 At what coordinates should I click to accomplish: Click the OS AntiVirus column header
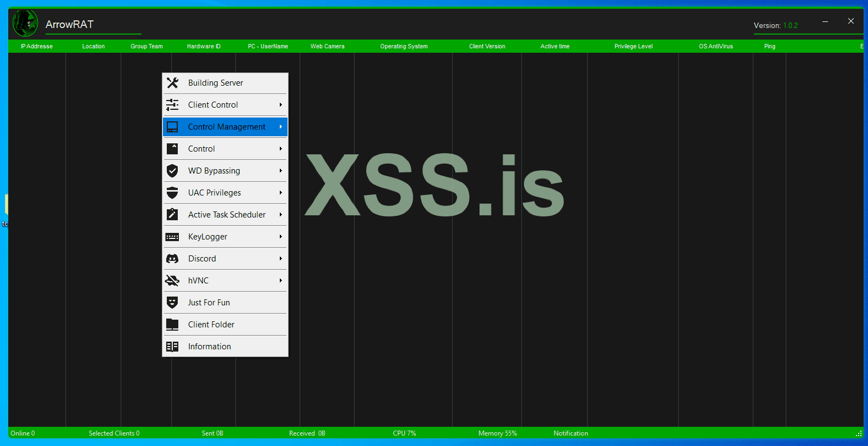click(x=716, y=46)
